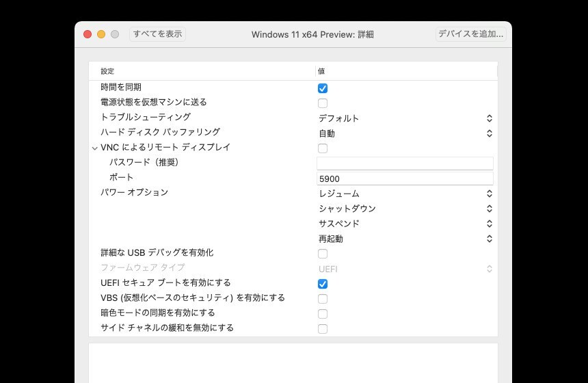Open ハード ディスク バッファリング dropdown set to 自動
The height and width of the screenshot is (383, 588).
point(405,133)
